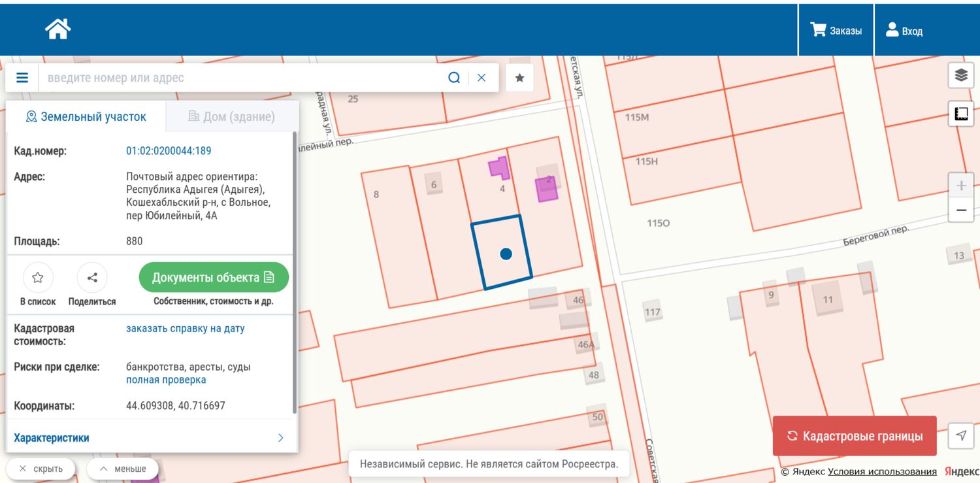Image resolution: width=980 pixels, height=483 pixels.
Task: Open the Заказы shopping cart
Action: [x=836, y=30]
